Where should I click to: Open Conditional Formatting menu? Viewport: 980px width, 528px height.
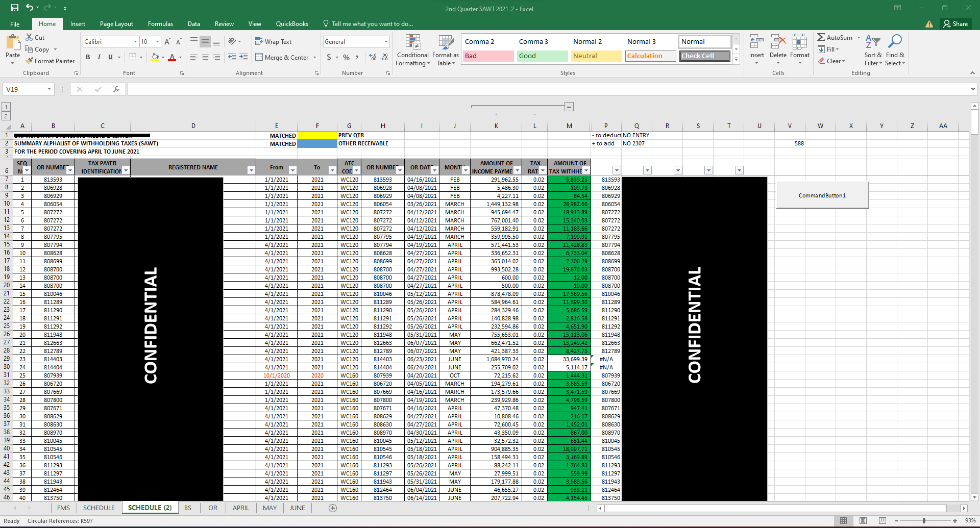412,51
